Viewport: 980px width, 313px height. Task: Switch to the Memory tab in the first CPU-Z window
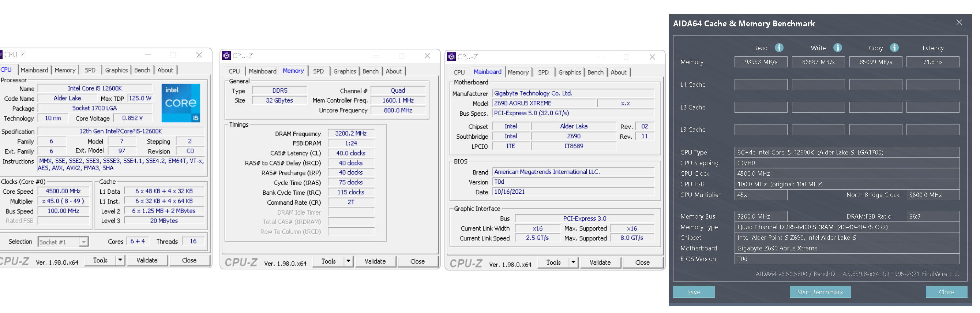[x=65, y=70]
